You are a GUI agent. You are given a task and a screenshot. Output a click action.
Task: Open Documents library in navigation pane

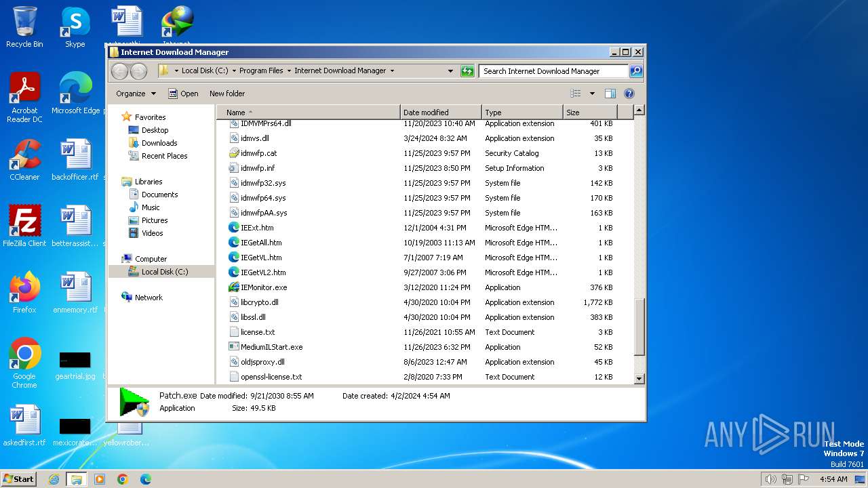click(159, 195)
